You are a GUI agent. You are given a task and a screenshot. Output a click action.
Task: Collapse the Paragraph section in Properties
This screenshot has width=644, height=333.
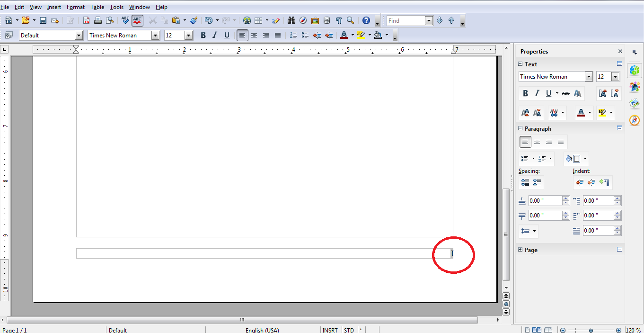(519, 128)
